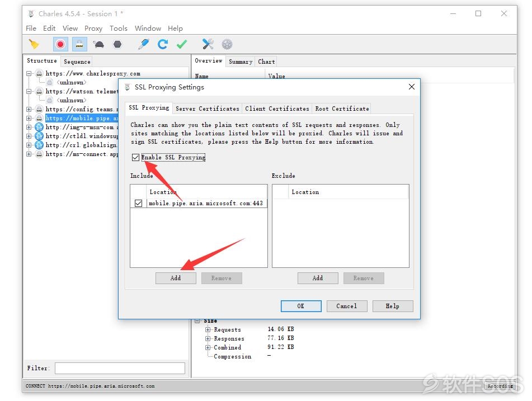Image resolution: width=532 pixels, height=401 pixels.
Task: Click Add under the Include list
Action: pyautogui.click(x=176, y=278)
